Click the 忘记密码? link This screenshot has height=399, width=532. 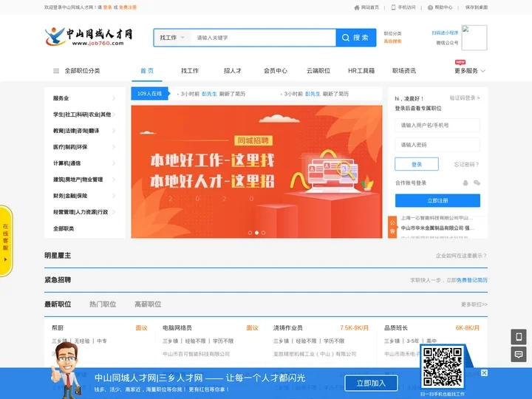(x=466, y=165)
